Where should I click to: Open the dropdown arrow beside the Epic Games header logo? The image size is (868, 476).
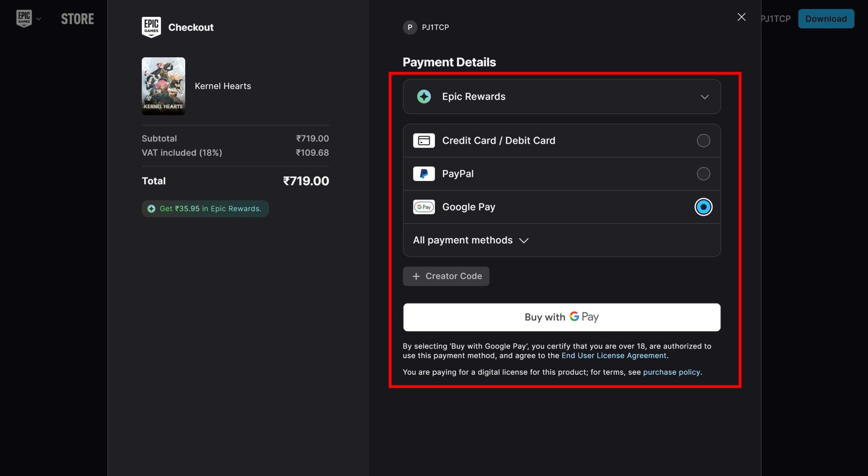coord(39,19)
